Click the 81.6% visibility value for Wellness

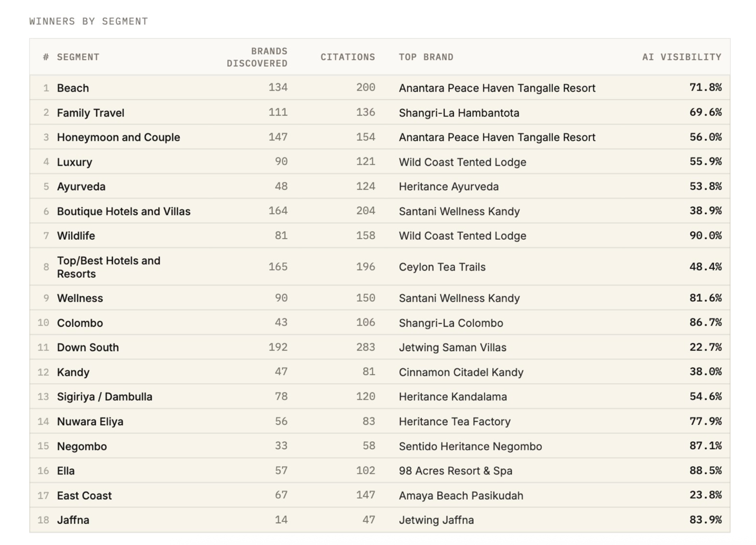[705, 297]
